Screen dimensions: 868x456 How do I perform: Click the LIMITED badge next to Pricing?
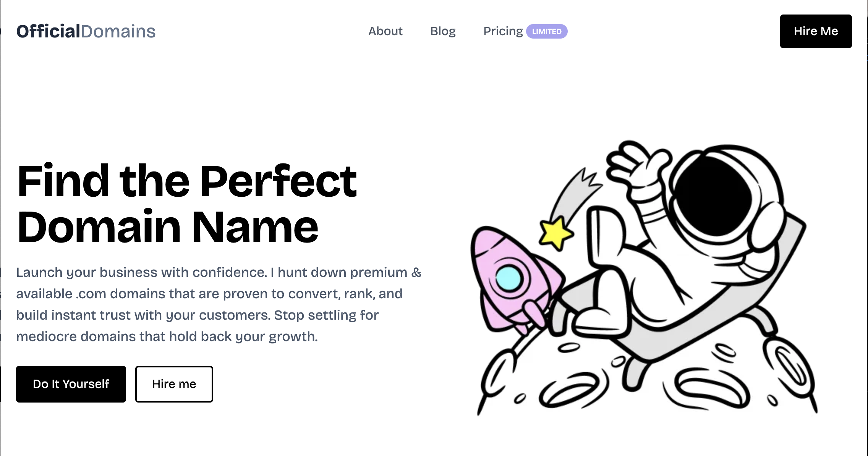tap(547, 32)
